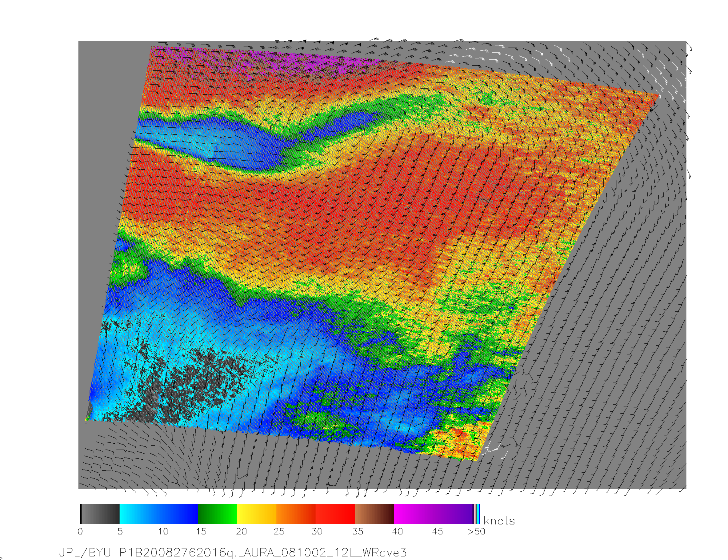Click the '45' tick label under the colorbar
The image size is (728, 560).
coord(438,532)
